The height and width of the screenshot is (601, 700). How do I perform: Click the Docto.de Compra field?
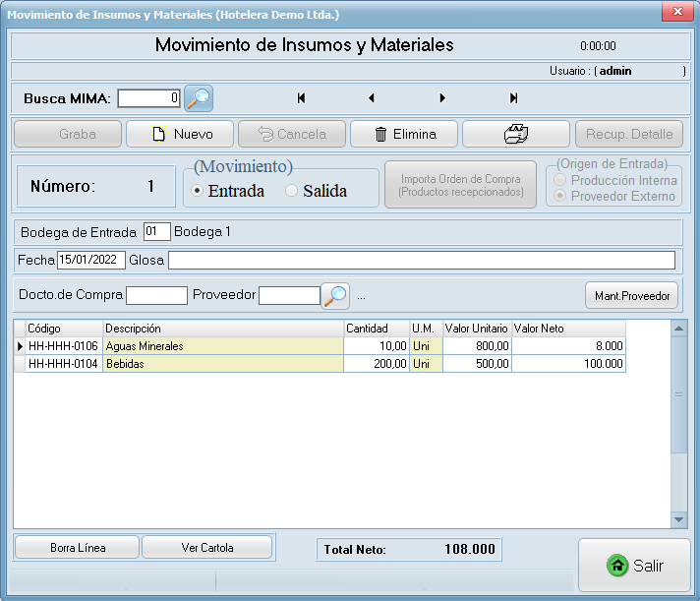[x=156, y=296]
